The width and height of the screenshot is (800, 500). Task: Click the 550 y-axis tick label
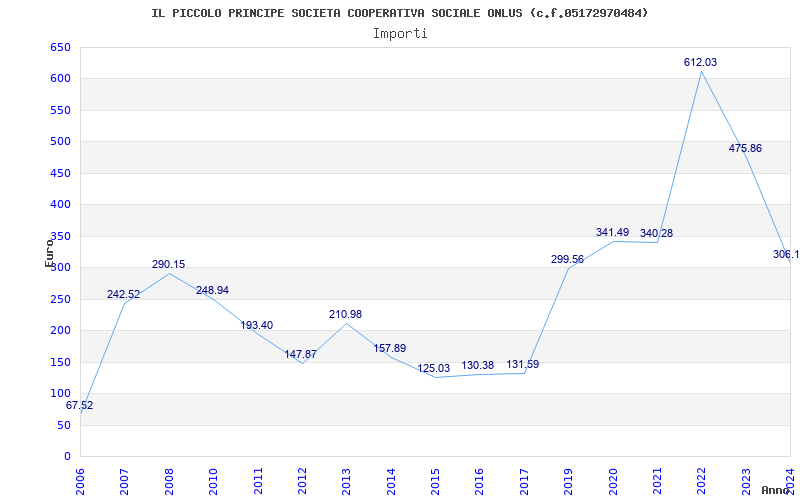point(60,110)
